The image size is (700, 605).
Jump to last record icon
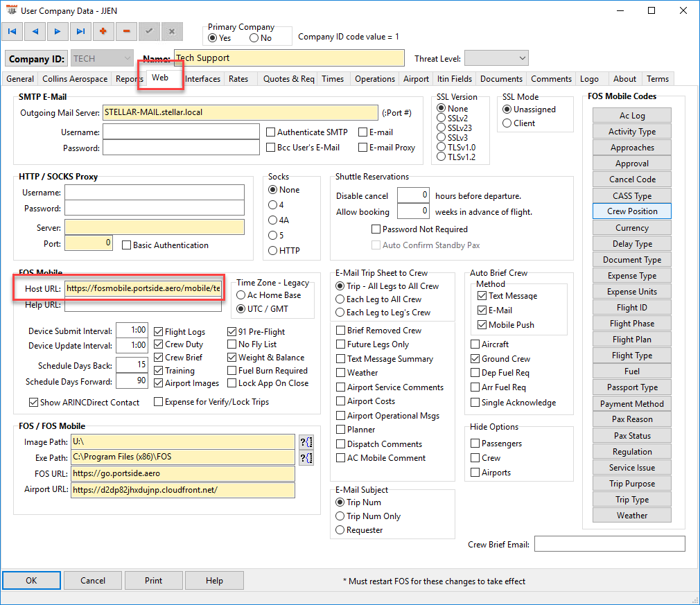(x=80, y=31)
